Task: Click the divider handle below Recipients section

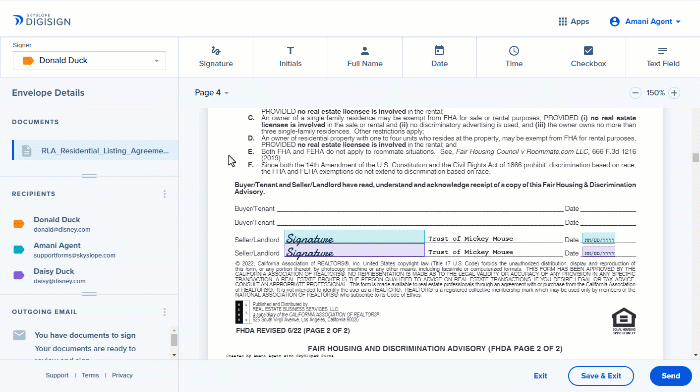Action: coord(89,294)
